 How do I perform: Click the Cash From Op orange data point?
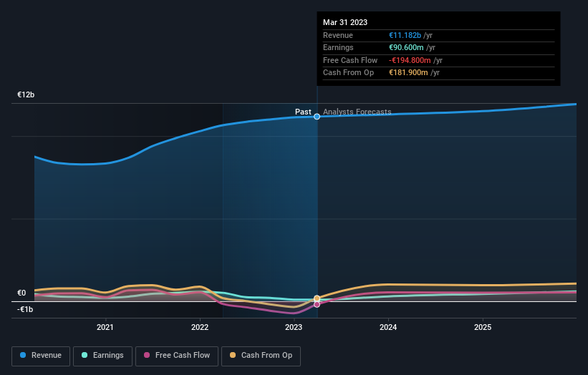pos(317,298)
